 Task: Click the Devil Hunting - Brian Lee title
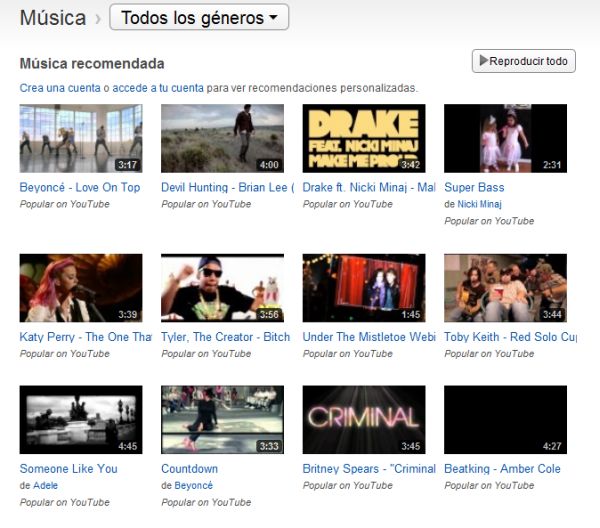228,187
